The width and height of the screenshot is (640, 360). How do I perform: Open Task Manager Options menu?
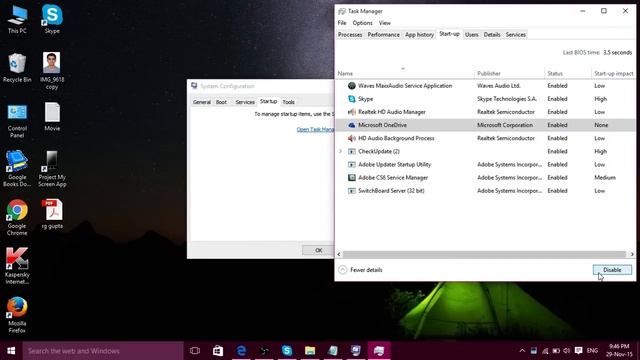[362, 23]
